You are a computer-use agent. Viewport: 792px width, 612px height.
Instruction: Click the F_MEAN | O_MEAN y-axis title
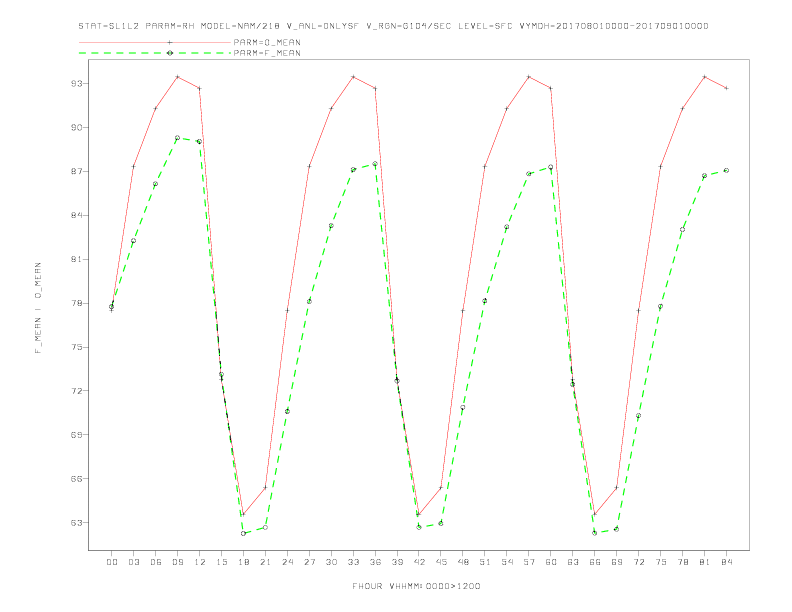(38, 308)
